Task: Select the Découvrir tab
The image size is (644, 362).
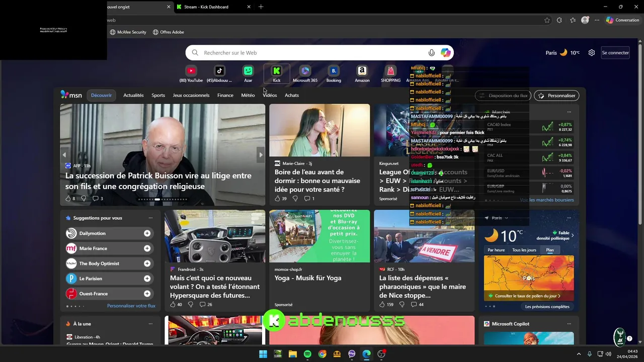Action: tap(102, 95)
